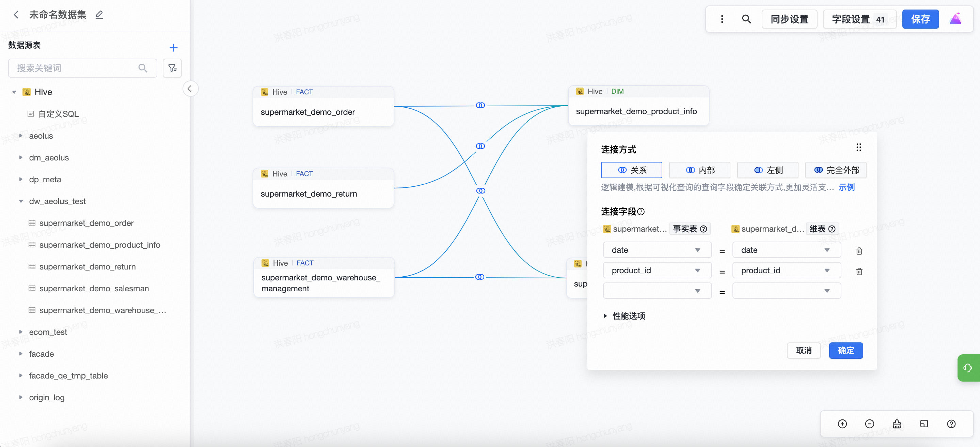Click the zoom in canvas button
This screenshot has width=980, height=447.
pyautogui.click(x=842, y=424)
